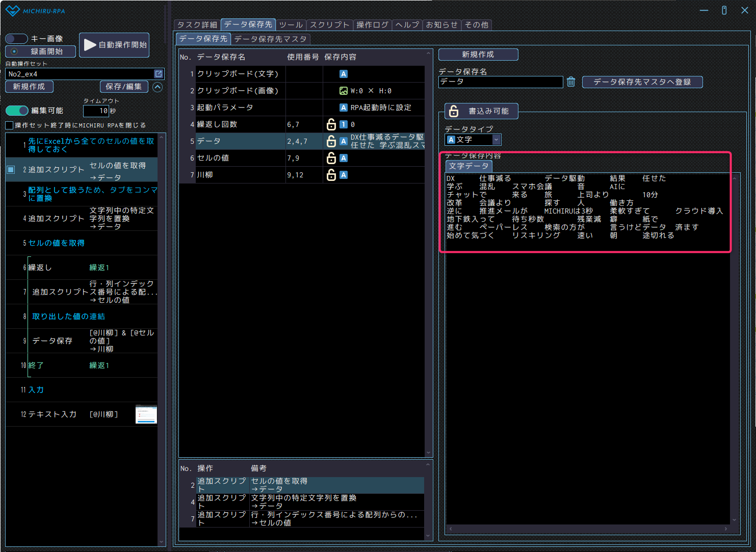Viewport: 756px width, 552px height.
Task: Switch to the スクリプト tab
Action: point(329,24)
